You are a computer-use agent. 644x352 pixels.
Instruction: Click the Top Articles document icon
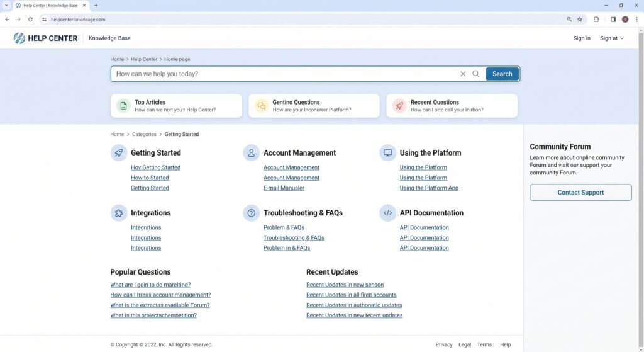coord(123,106)
